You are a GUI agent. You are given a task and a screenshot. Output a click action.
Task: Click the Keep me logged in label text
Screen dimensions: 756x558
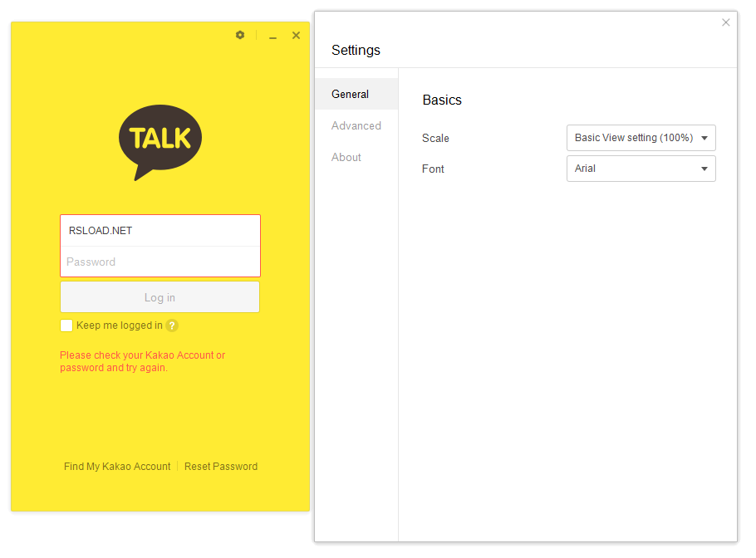119,325
